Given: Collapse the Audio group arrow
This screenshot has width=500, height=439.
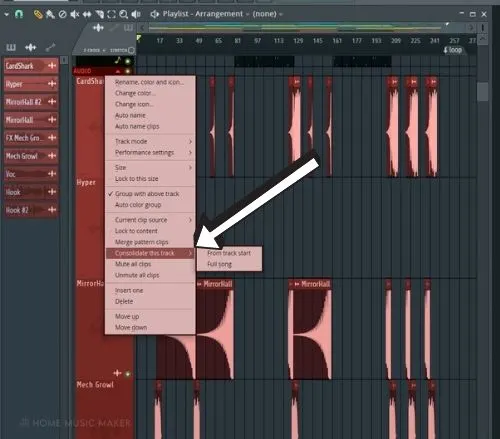Looking at the screenshot, I should [x=118, y=71].
